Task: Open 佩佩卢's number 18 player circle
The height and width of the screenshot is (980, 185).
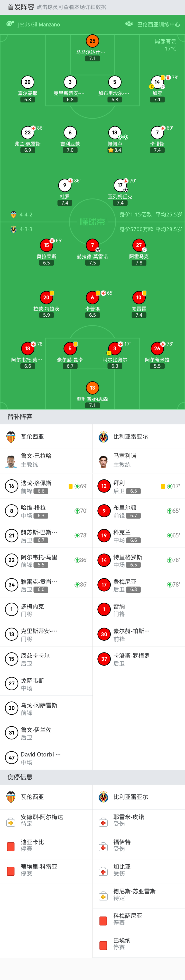Action: click(115, 132)
